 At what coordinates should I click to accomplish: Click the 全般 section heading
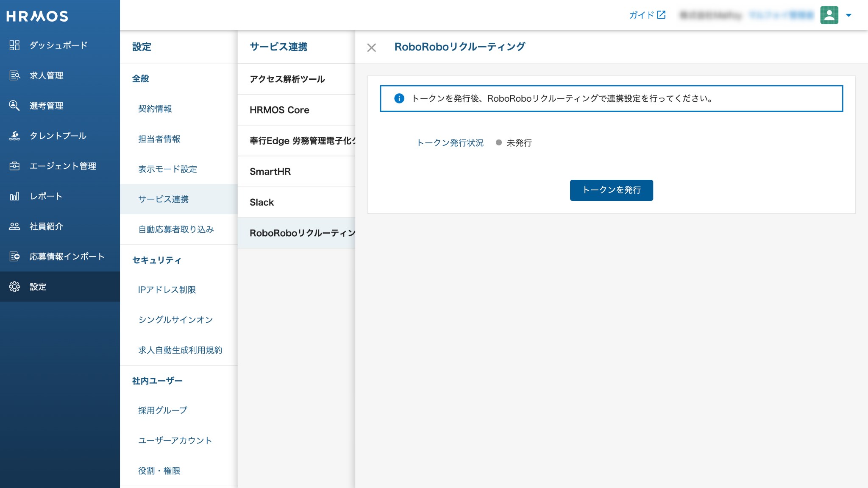(x=140, y=78)
